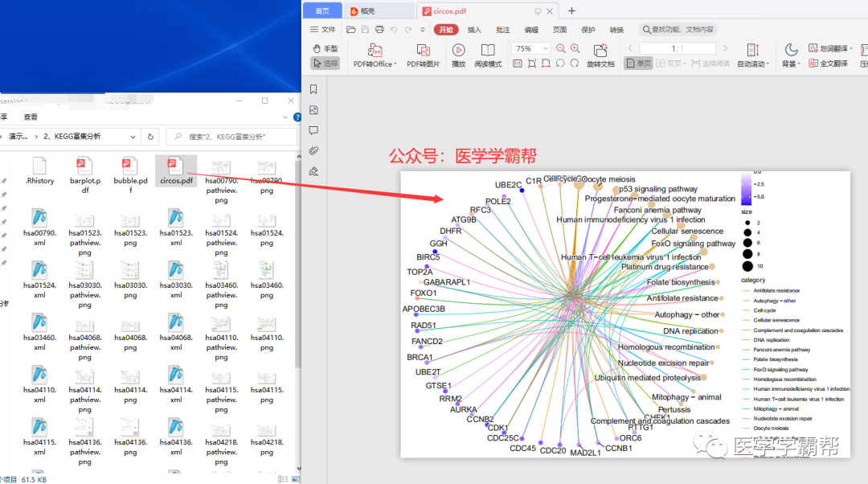Image resolution: width=868 pixels, height=484 pixels.
Task: Go to next page arrow
Action: [725, 49]
